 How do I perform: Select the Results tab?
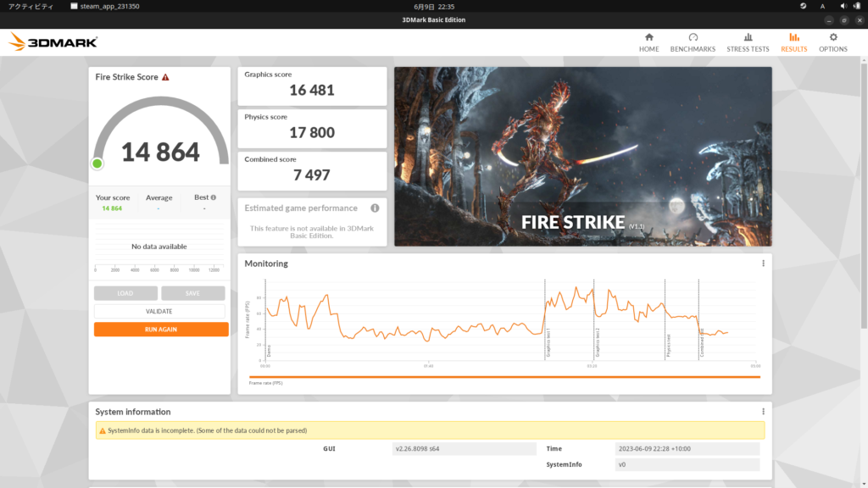793,42
